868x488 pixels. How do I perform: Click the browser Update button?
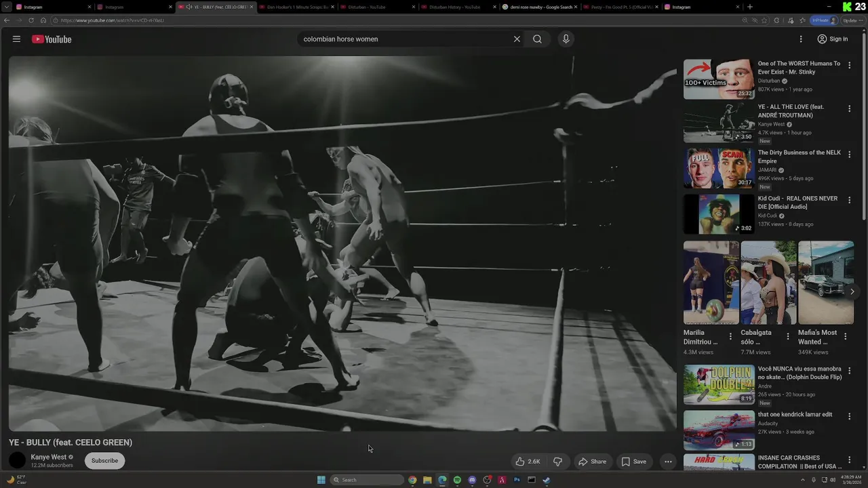pos(852,20)
